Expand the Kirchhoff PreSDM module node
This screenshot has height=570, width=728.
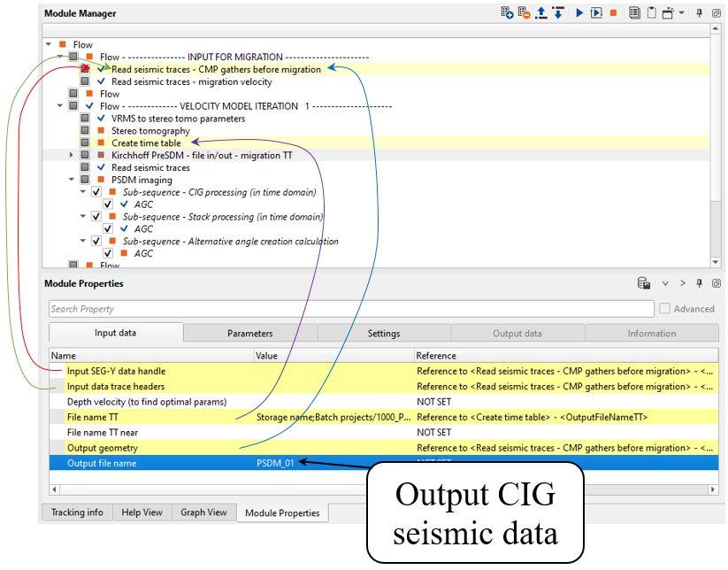pos(73,155)
